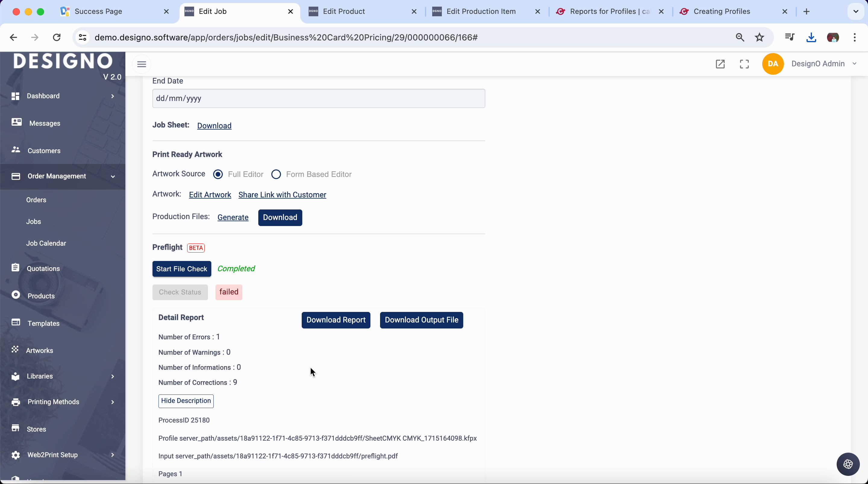Bookmark this page with star icon
The height and width of the screenshot is (484, 868).
pos(759,37)
